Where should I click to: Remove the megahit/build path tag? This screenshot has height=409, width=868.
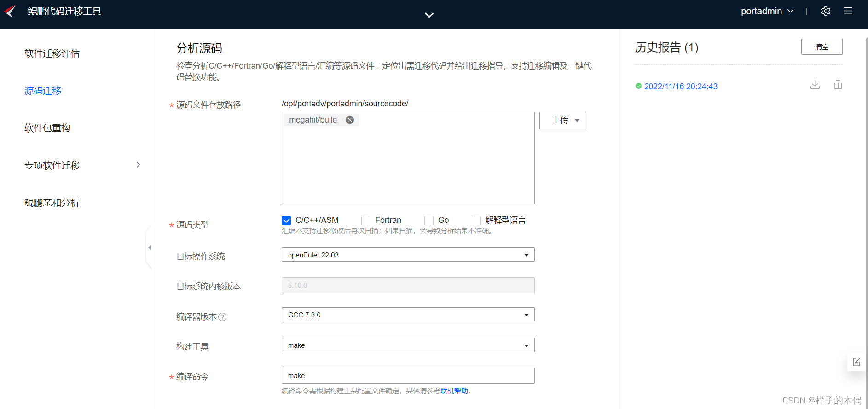coord(350,120)
